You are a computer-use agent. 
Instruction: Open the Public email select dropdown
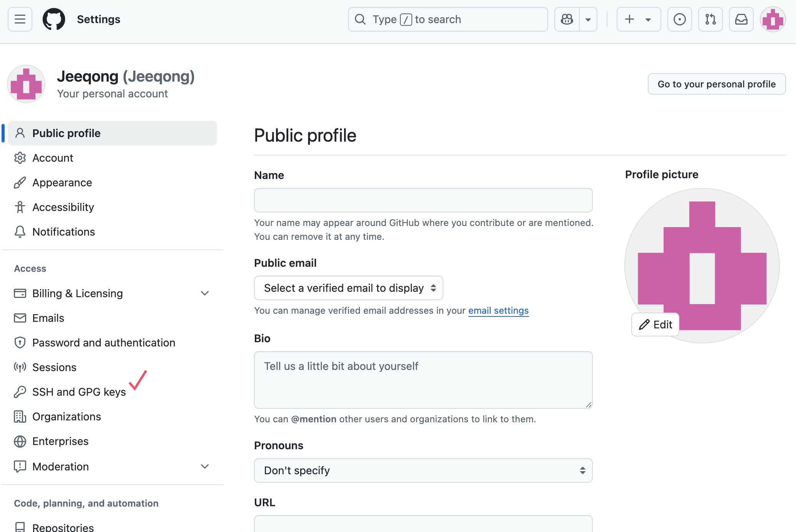pos(348,288)
